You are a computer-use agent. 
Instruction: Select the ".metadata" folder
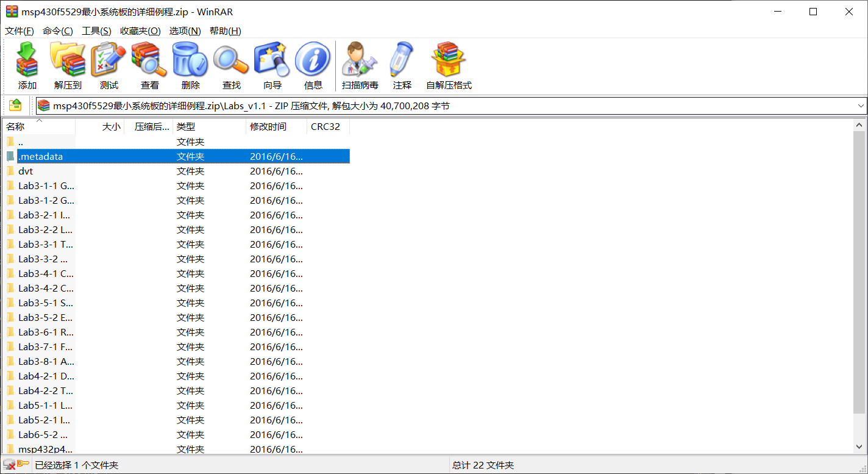(177, 156)
